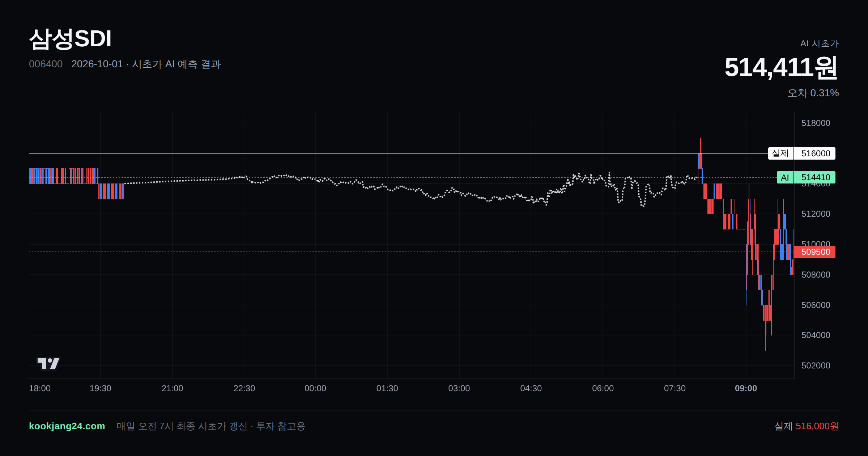This screenshot has height=456, width=868.
Task: Click the 2026-10-01 date subtitle text
Action: (146, 64)
